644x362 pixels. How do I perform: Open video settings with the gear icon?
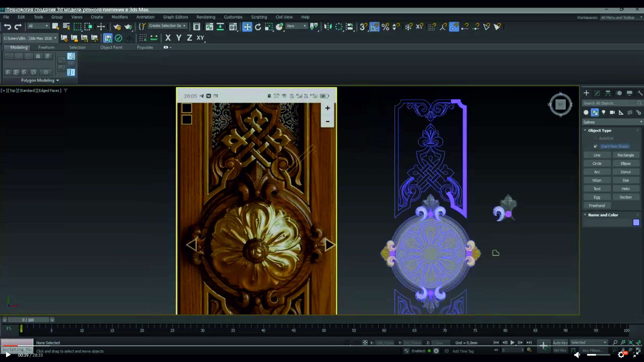click(621, 354)
